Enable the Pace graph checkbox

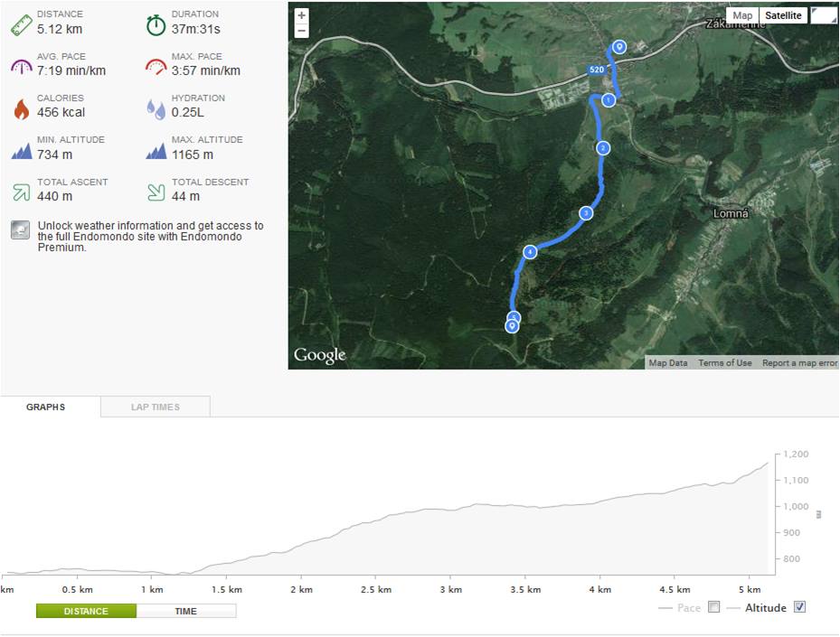pos(713,606)
